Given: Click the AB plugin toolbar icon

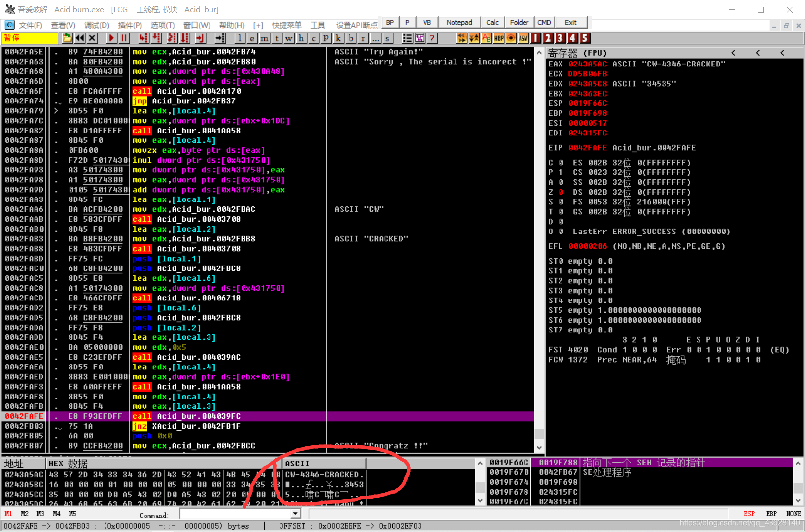Looking at the screenshot, I should (x=487, y=38).
